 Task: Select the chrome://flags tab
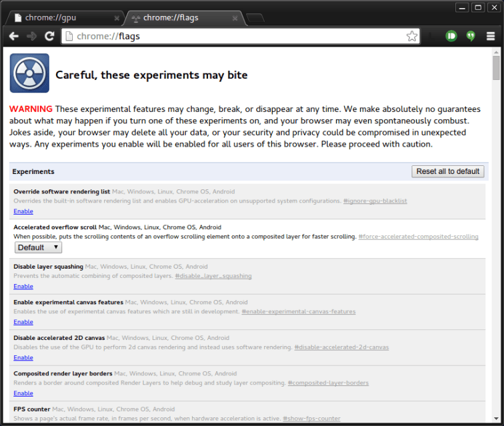[185, 18]
